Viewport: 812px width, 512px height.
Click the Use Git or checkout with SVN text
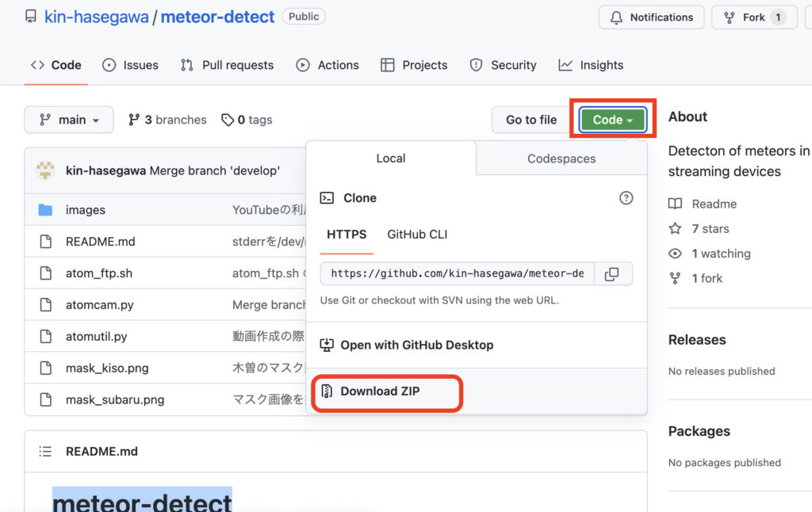(439, 301)
